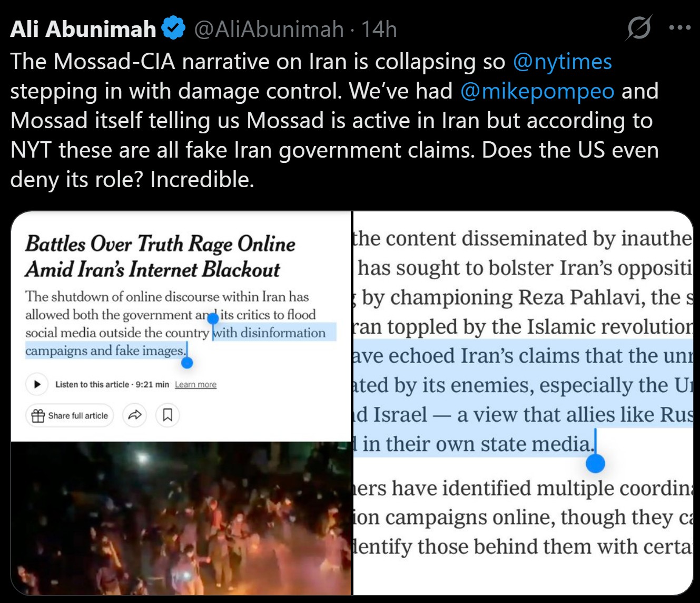Screen dimensions: 700x603
Task: Open the nighttime protest photo
Action: [181, 518]
